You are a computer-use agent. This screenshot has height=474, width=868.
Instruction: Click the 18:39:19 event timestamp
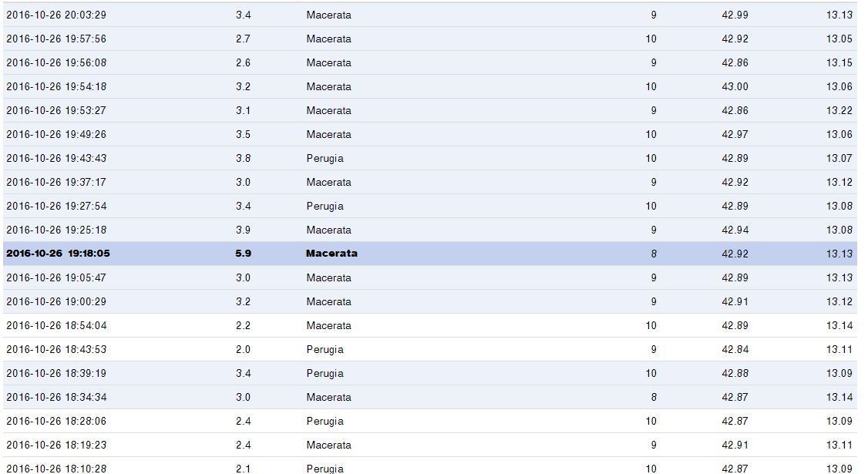tap(56, 373)
